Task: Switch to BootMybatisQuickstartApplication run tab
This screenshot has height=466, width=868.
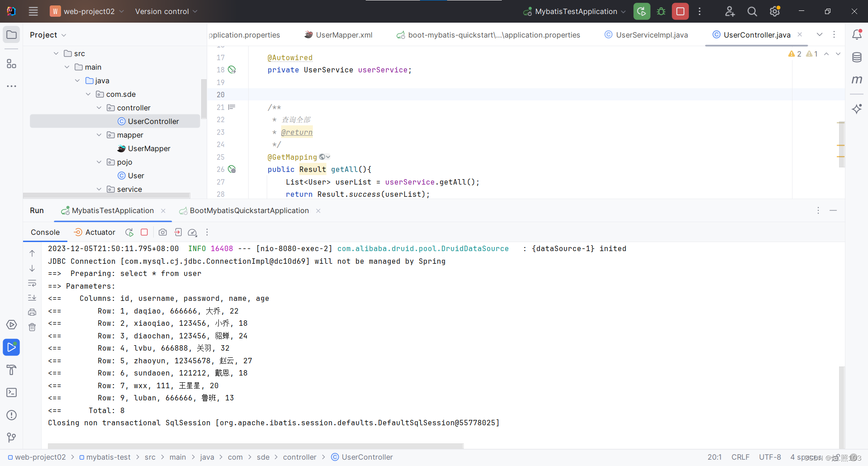Action: point(244,210)
